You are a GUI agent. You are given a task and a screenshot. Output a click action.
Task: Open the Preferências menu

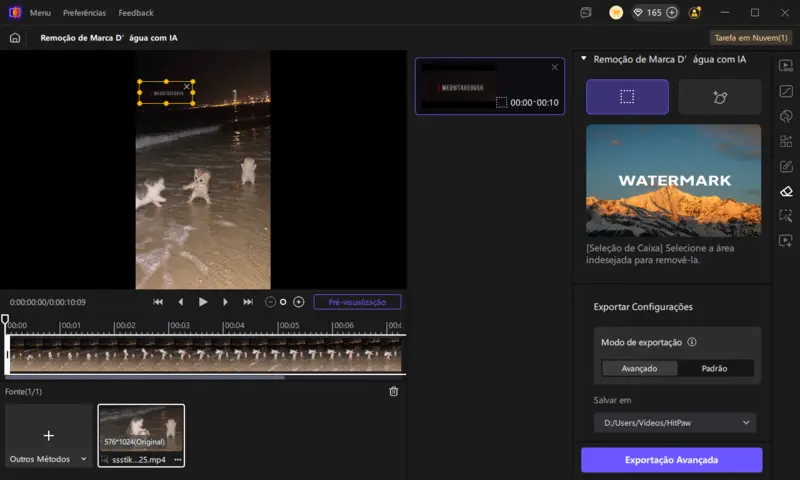click(84, 13)
